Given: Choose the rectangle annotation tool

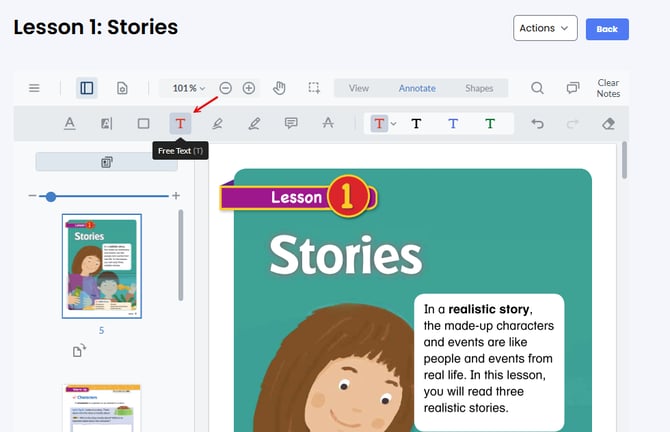Looking at the screenshot, I should [x=143, y=124].
